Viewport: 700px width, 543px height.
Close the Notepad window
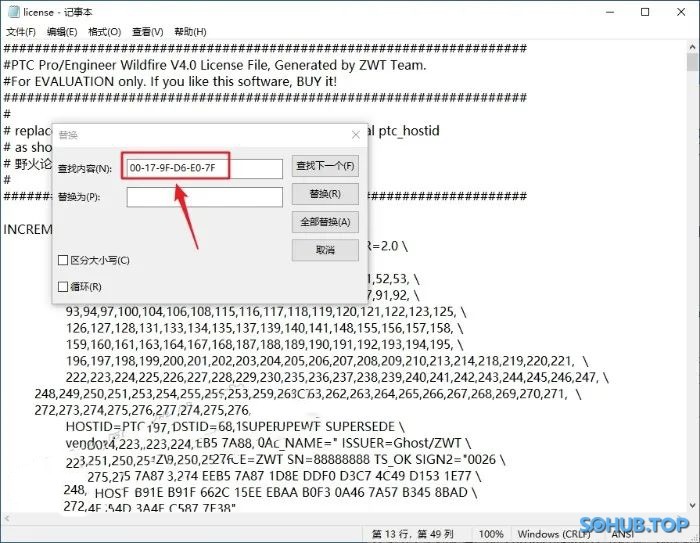pyautogui.click(x=681, y=12)
